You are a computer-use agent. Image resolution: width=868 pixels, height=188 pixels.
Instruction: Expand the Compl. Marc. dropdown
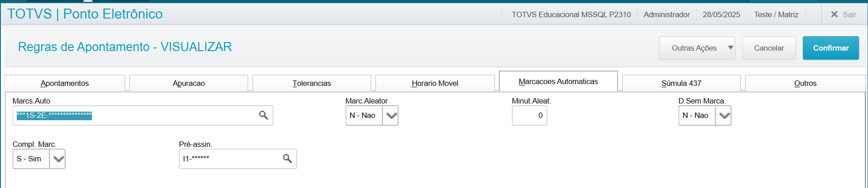tap(58, 159)
